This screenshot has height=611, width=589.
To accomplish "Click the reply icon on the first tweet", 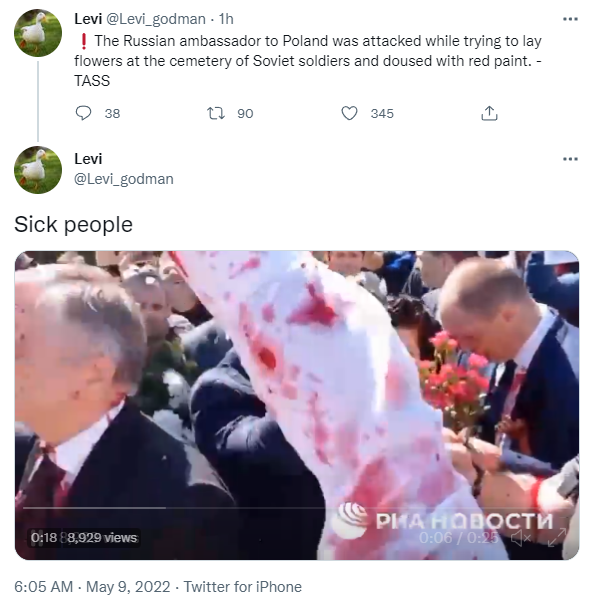I will tap(83, 113).
